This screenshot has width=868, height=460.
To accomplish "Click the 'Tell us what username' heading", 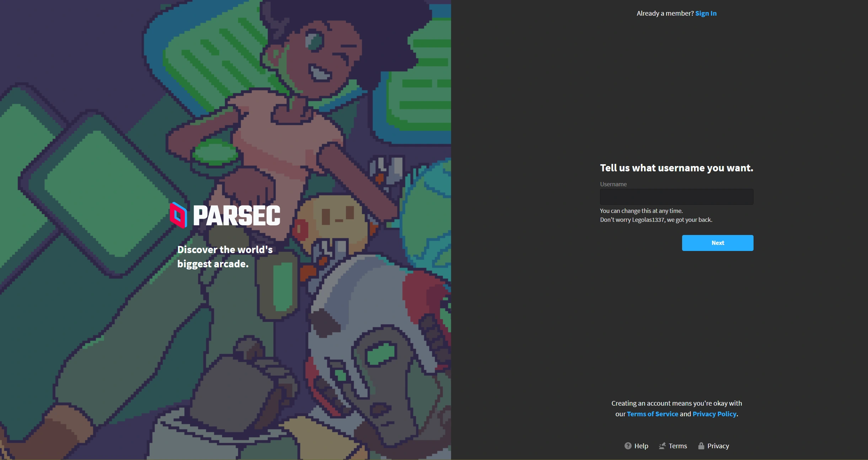I will pos(676,168).
